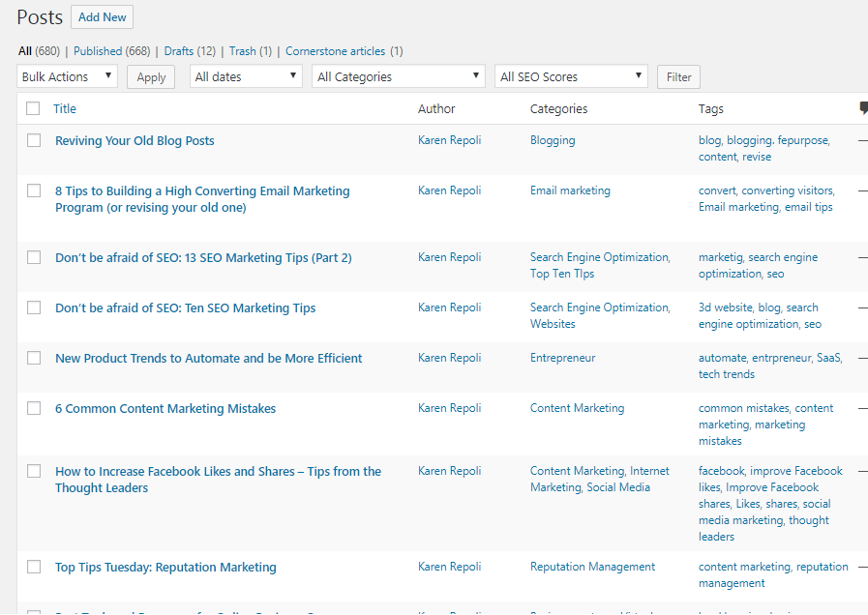Click the comments column bubble icon

tap(862, 108)
